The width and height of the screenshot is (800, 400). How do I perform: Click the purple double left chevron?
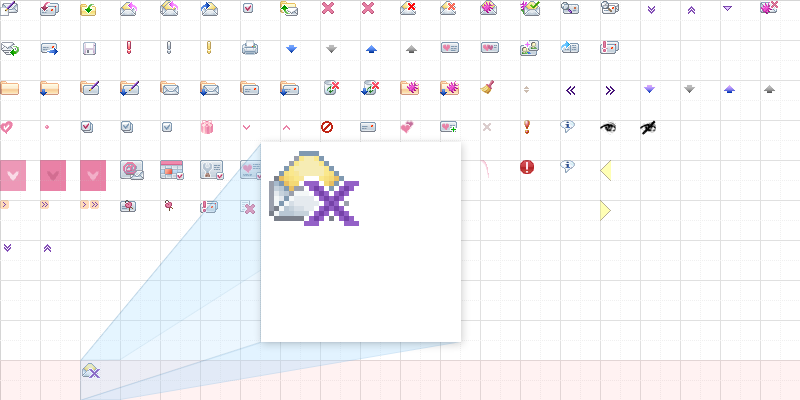click(x=570, y=89)
